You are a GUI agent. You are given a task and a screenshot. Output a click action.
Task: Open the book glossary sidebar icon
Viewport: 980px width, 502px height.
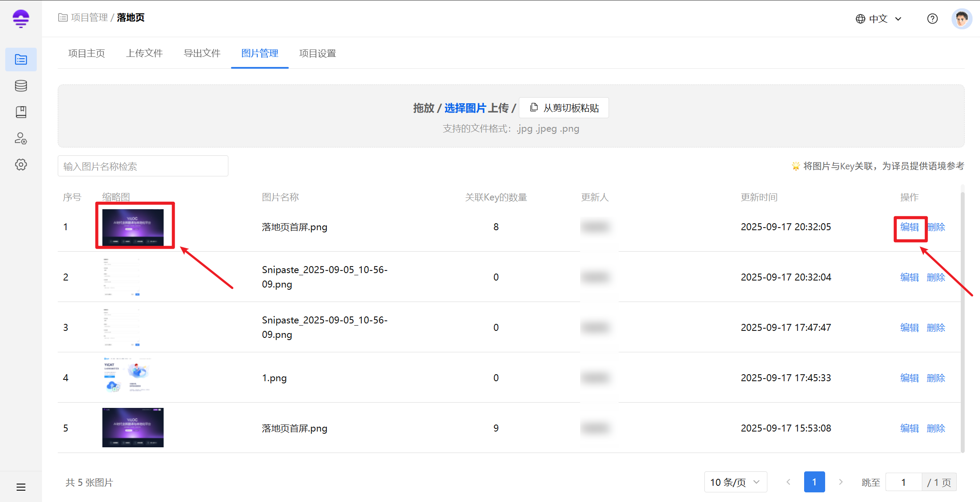point(21,112)
